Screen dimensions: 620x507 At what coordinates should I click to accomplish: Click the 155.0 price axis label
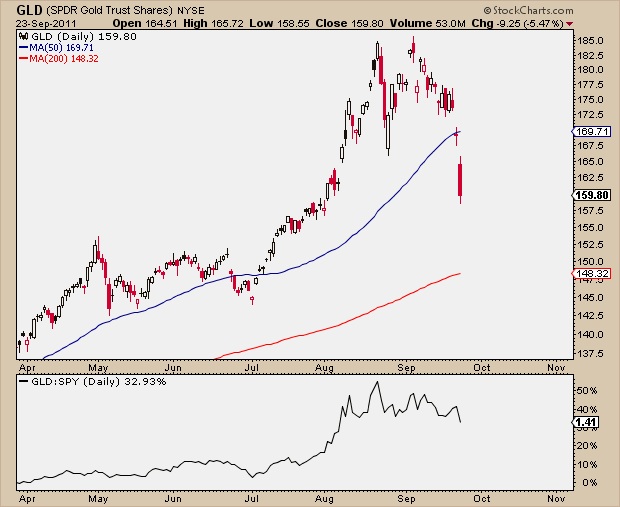click(x=590, y=227)
